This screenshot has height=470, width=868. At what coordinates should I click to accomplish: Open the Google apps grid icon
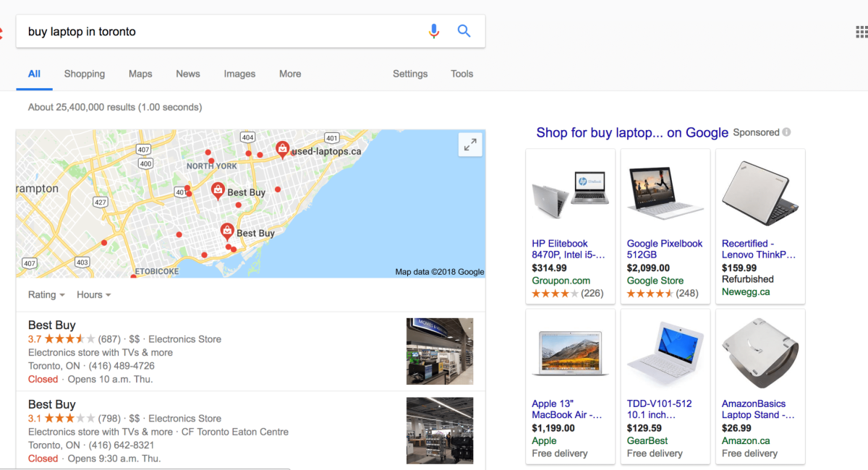click(x=861, y=32)
